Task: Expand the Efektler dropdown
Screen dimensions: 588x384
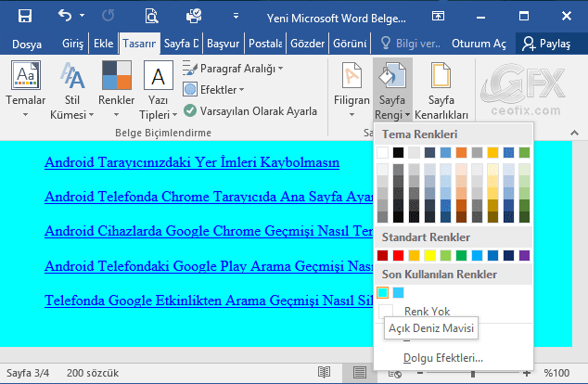Action: (x=213, y=90)
